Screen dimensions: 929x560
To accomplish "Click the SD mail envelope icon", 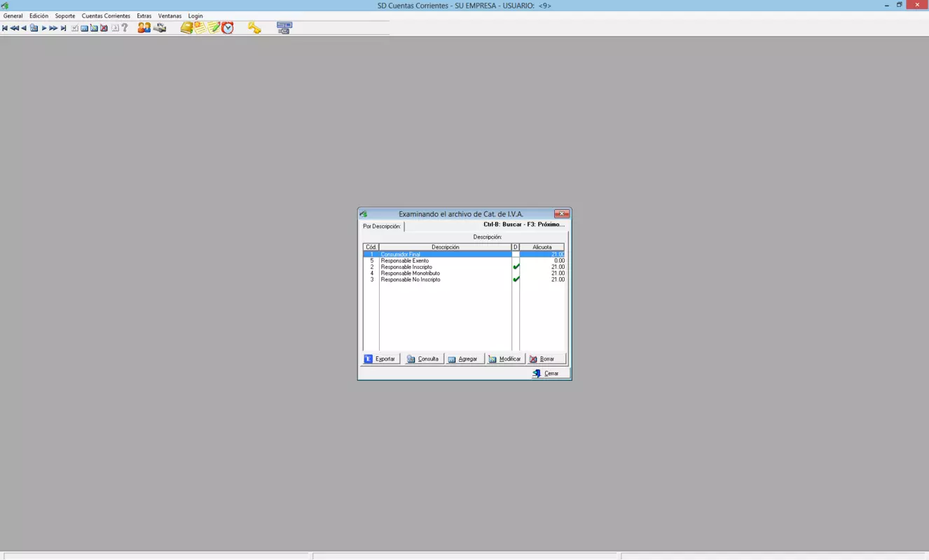I will [284, 27].
